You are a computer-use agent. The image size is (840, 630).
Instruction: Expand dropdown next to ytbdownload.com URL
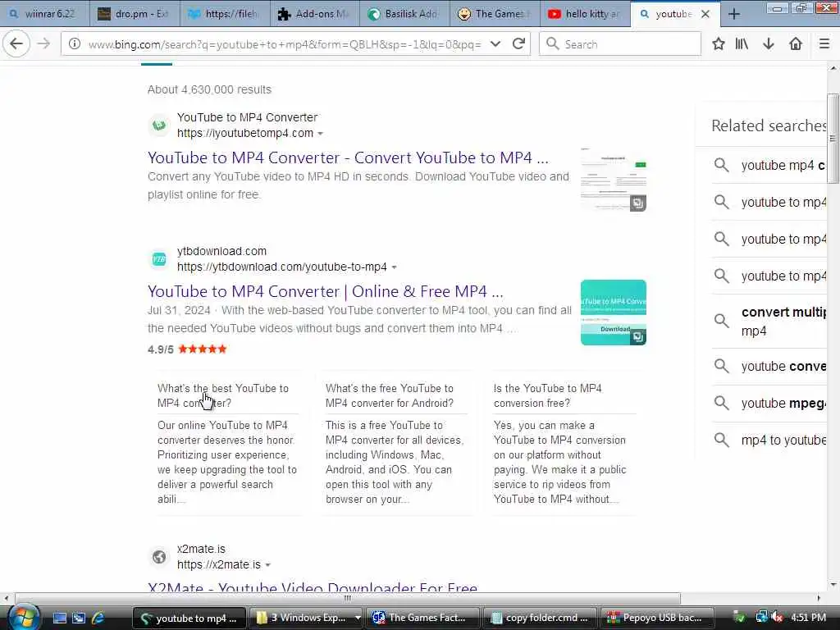[395, 267]
